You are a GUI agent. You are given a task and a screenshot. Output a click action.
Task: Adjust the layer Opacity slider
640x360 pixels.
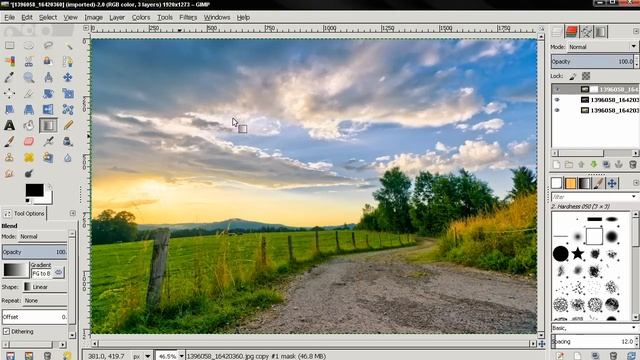click(592, 61)
